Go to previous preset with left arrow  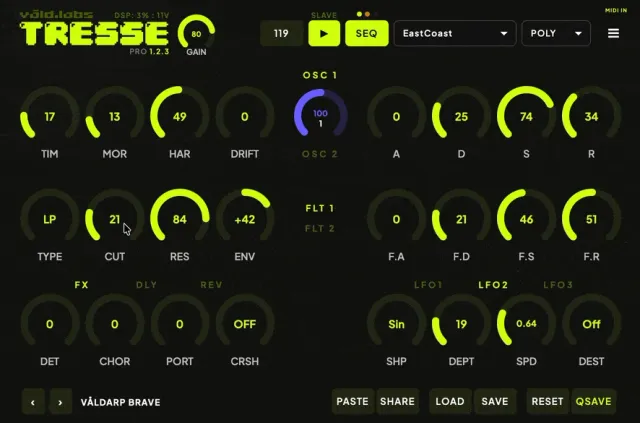(33, 402)
